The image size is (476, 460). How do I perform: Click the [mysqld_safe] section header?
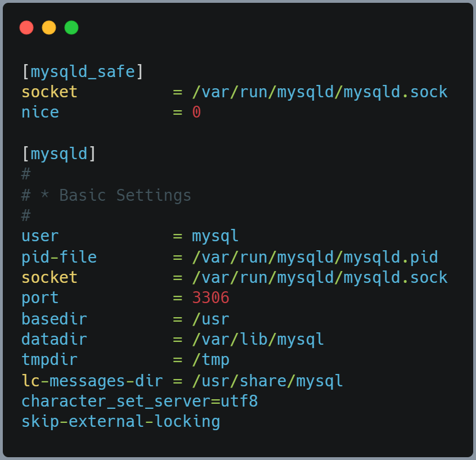point(83,72)
